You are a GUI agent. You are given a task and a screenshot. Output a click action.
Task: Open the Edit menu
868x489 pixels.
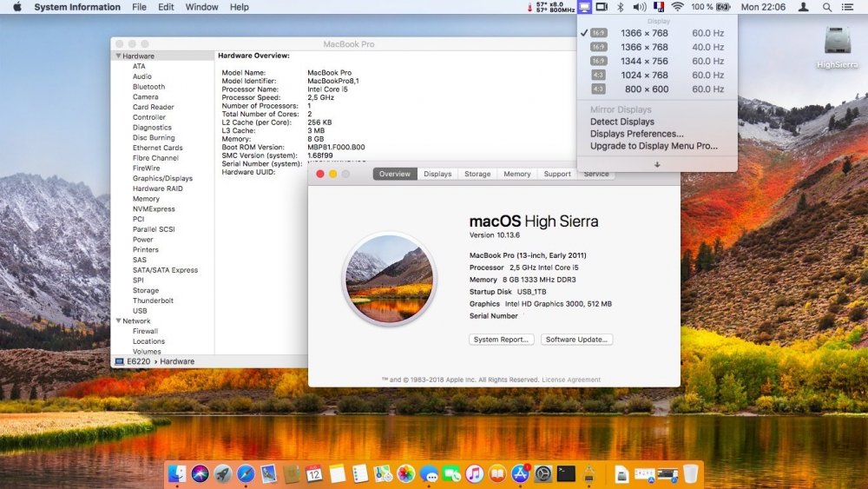click(x=166, y=7)
